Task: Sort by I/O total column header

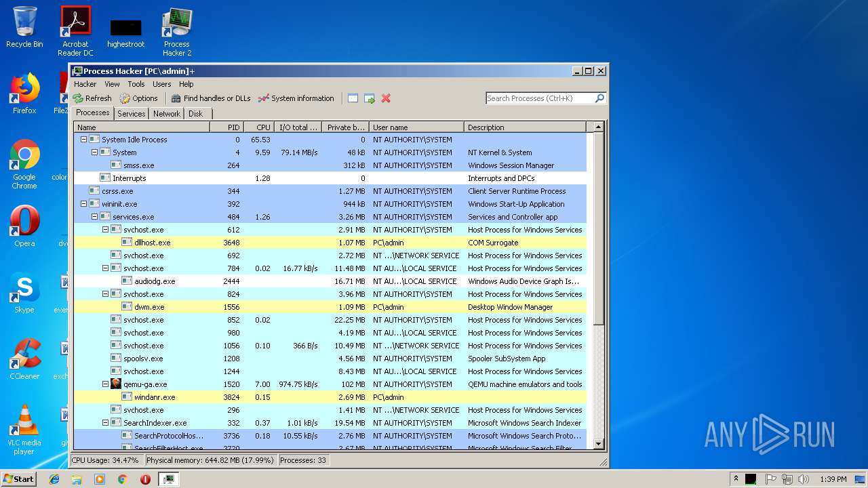Action: tap(298, 127)
